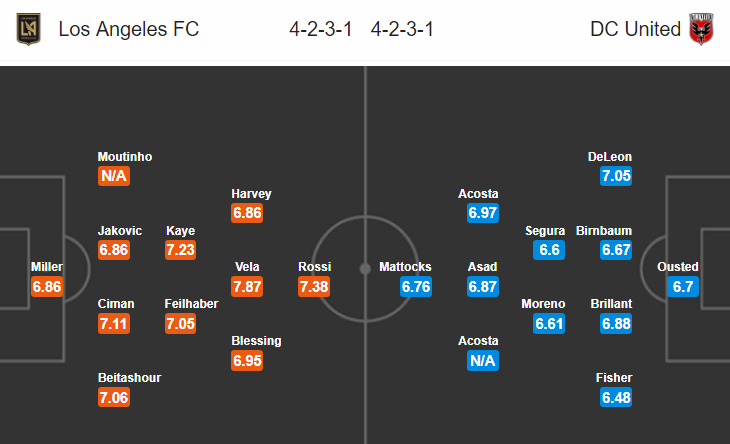Click Miller's 6.86 goalkeeper rating
The image size is (730, 444).
(x=47, y=287)
